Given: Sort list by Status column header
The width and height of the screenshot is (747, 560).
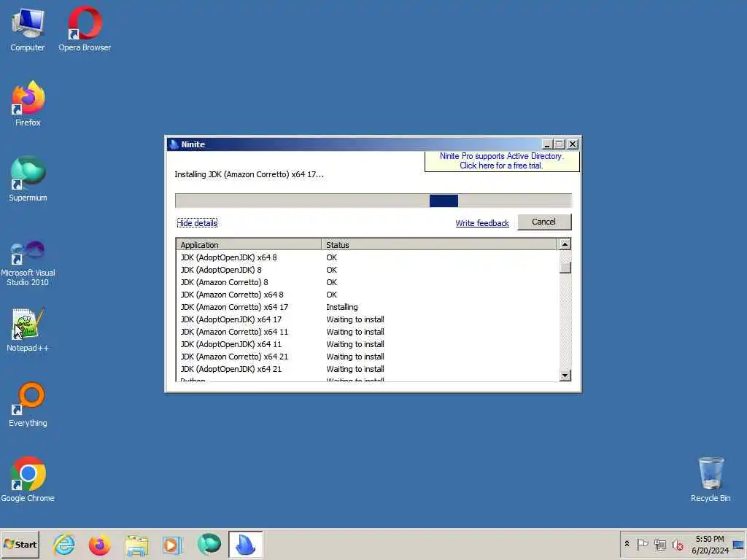Looking at the screenshot, I should pos(438,245).
